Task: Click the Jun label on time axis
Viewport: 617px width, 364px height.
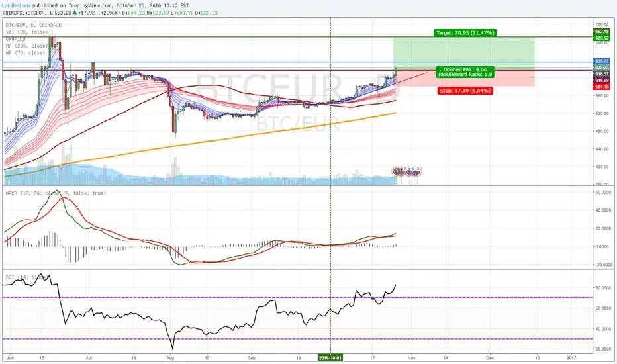Action: [10, 358]
